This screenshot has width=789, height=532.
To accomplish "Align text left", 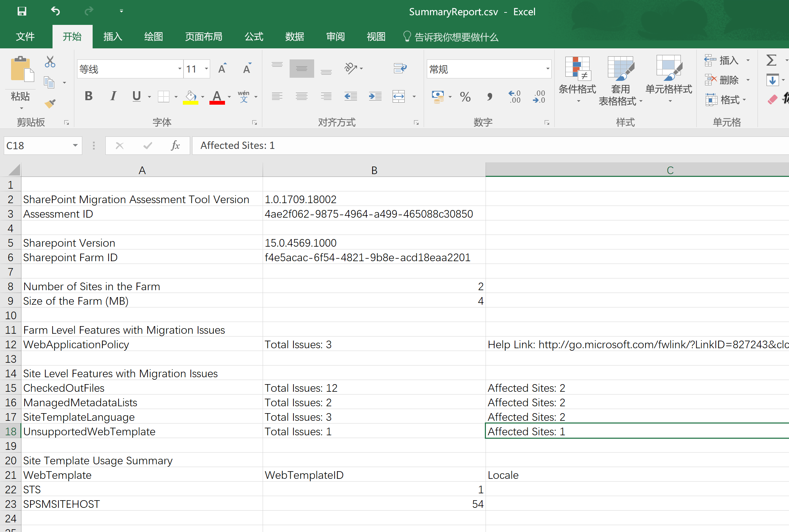I will [277, 96].
